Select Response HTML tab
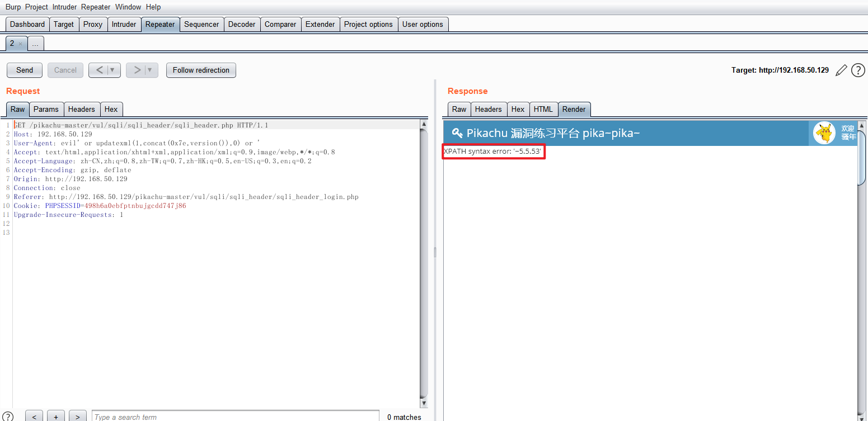 [x=543, y=110]
